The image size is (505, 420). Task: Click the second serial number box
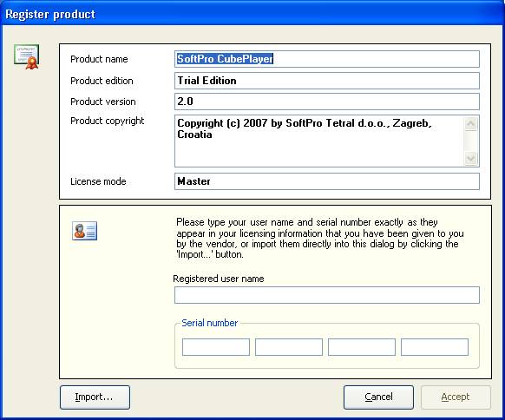(x=289, y=347)
